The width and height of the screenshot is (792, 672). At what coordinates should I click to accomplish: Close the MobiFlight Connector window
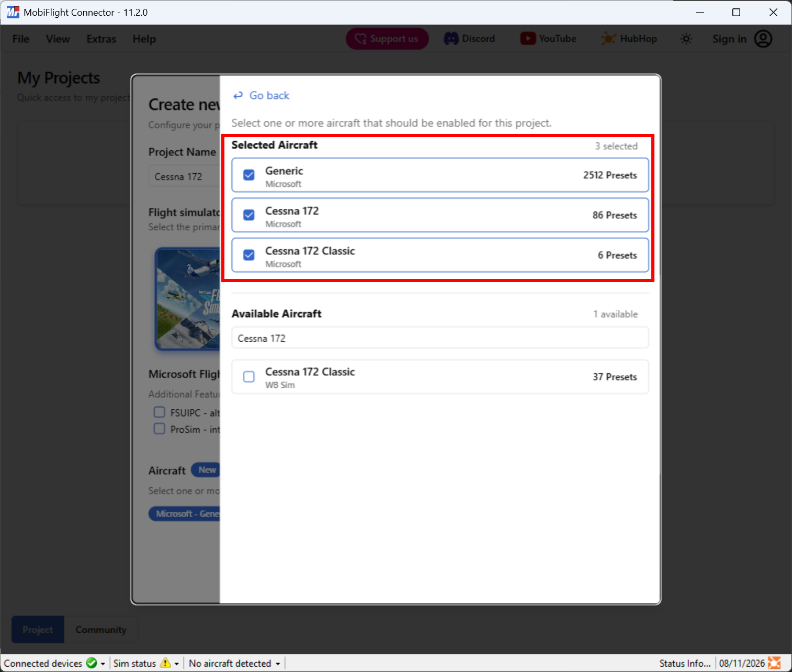coord(773,12)
